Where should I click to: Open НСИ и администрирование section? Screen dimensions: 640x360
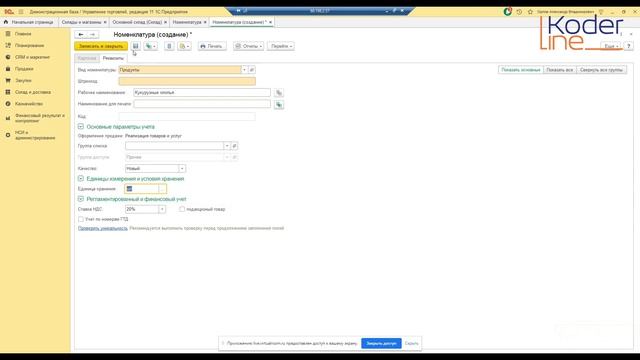pyautogui.click(x=35, y=135)
